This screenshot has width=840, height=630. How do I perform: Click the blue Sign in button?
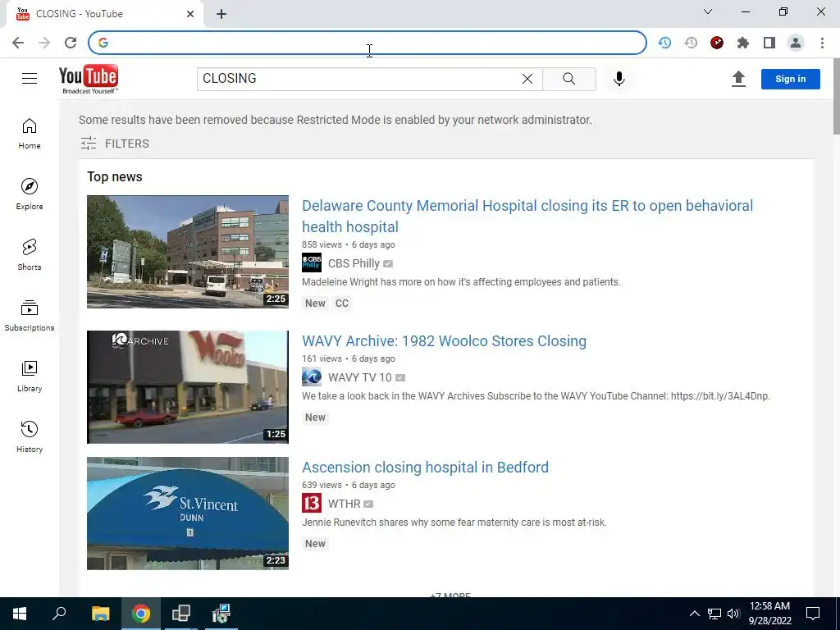790,79
